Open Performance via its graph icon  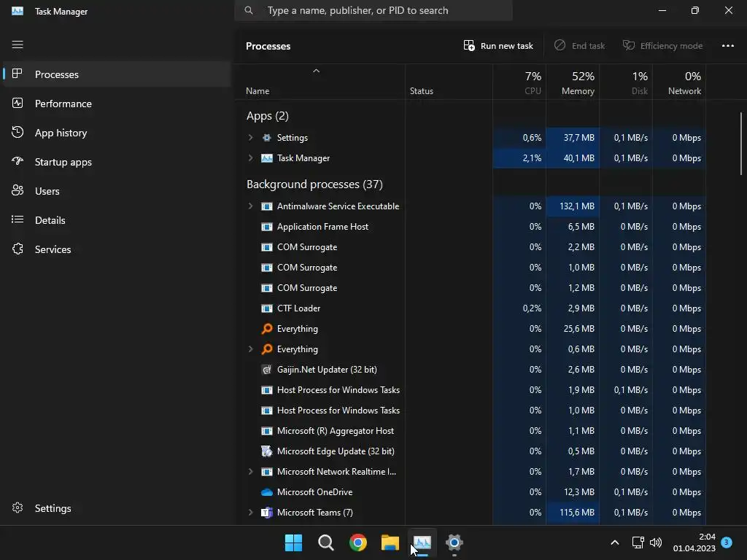tap(18, 104)
